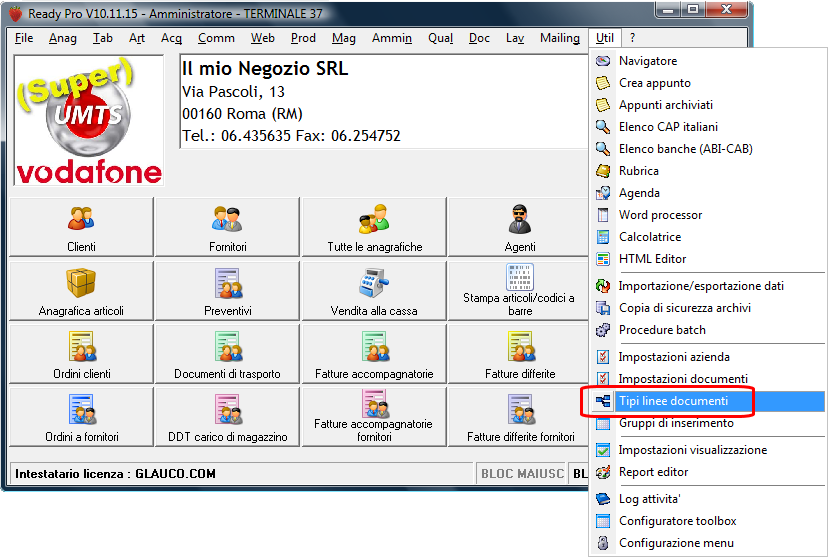Screen dimensions: 828x557
Task: Open the Acq menu
Action: point(171,38)
